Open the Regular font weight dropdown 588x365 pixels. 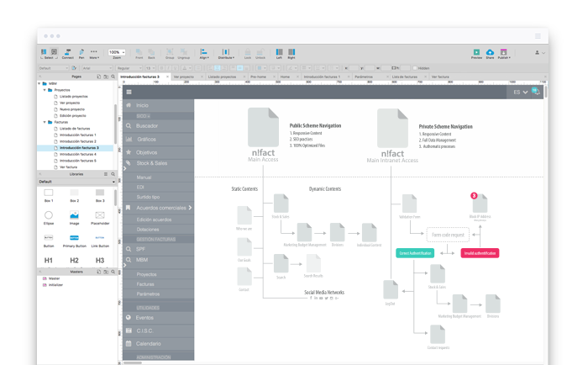tap(129, 68)
